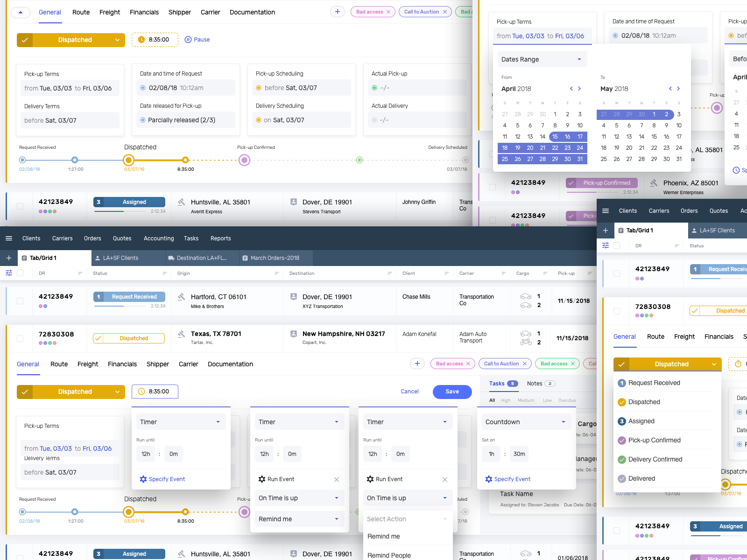Click the Specify Event link in the Countdown panel
The height and width of the screenshot is (560, 747).
pos(512,479)
